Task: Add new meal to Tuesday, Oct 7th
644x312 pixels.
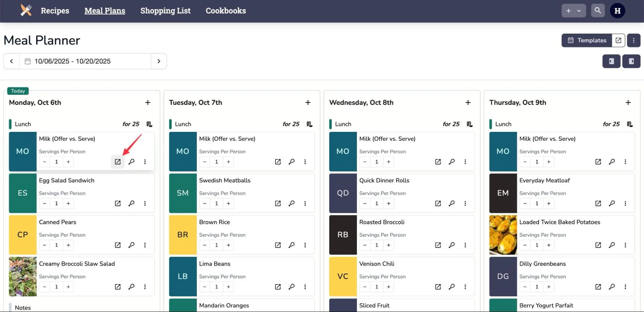Action: point(308,103)
